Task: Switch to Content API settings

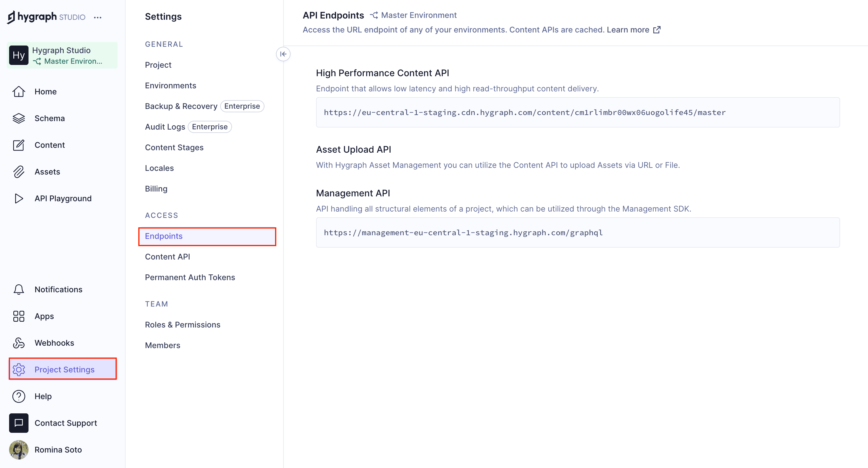Action: click(167, 256)
